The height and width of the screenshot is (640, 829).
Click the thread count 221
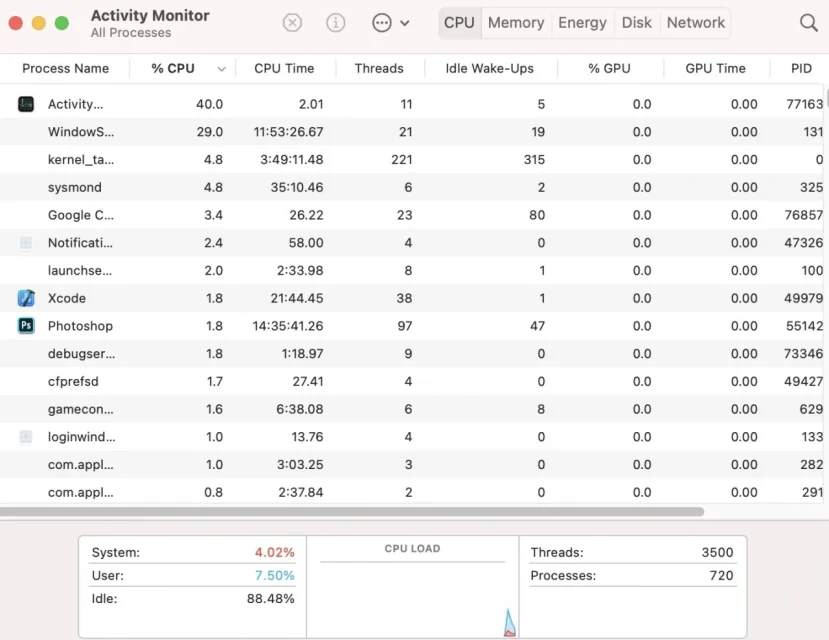[x=402, y=160]
